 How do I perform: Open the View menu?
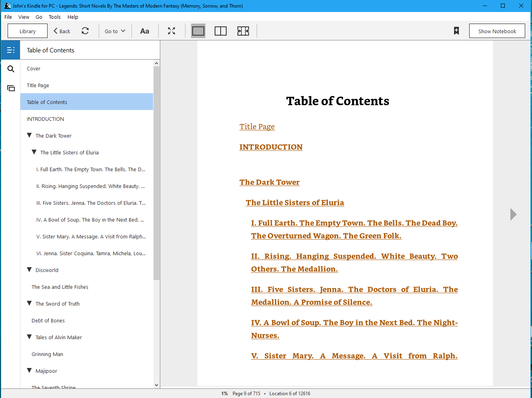point(24,17)
